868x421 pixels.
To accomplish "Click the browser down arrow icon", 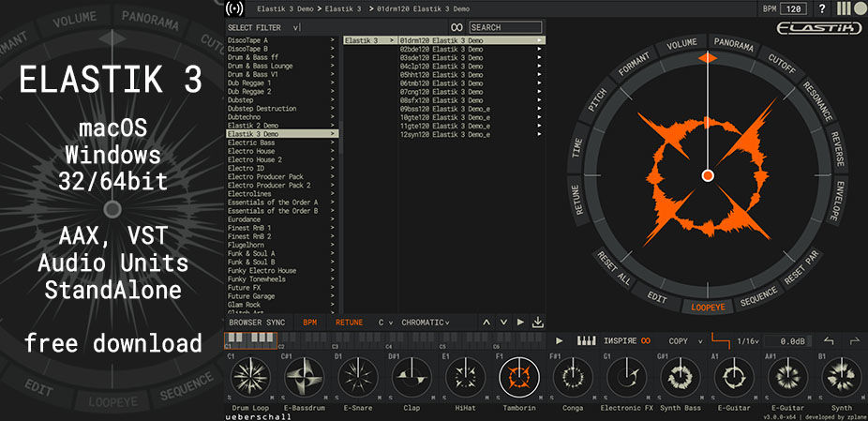I will 503,323.
